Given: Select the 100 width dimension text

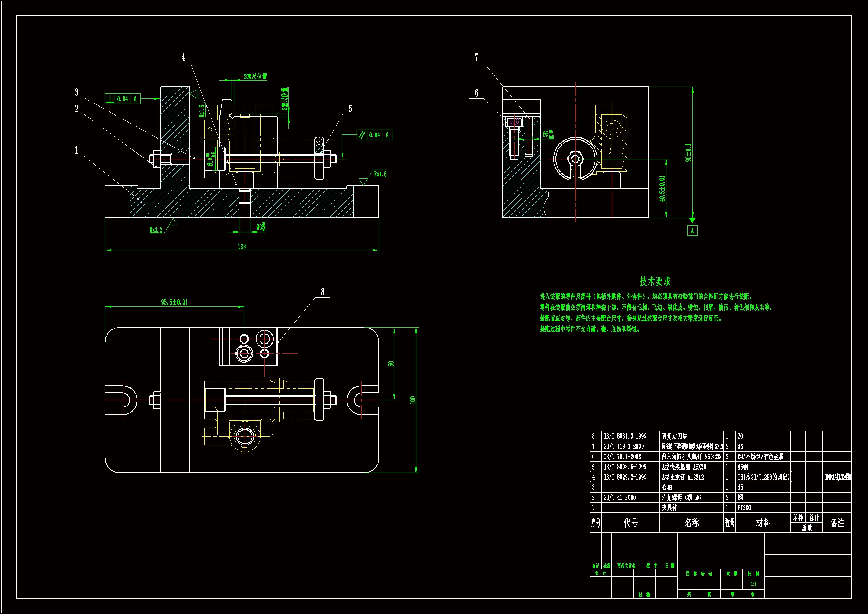Looking at the screenshot, I should (x=412, y=400).
